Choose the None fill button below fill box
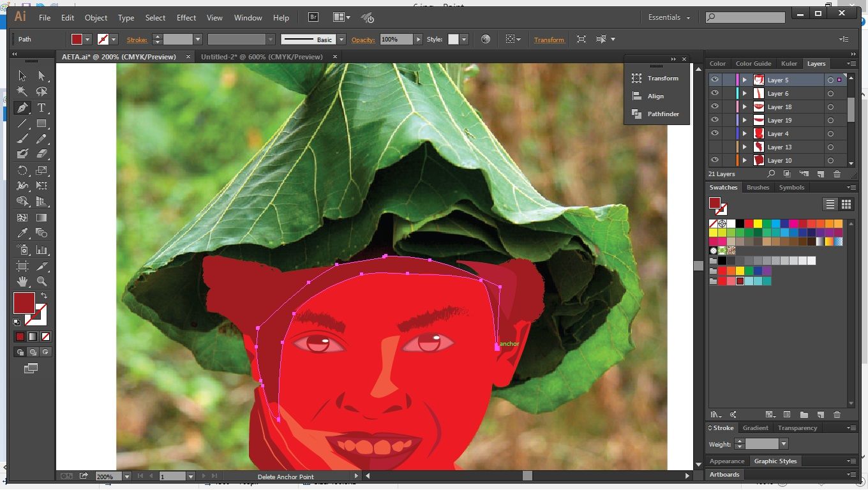The width and height of the screenshot is (868, 490). pyautogui.click(x=45, y=336)
